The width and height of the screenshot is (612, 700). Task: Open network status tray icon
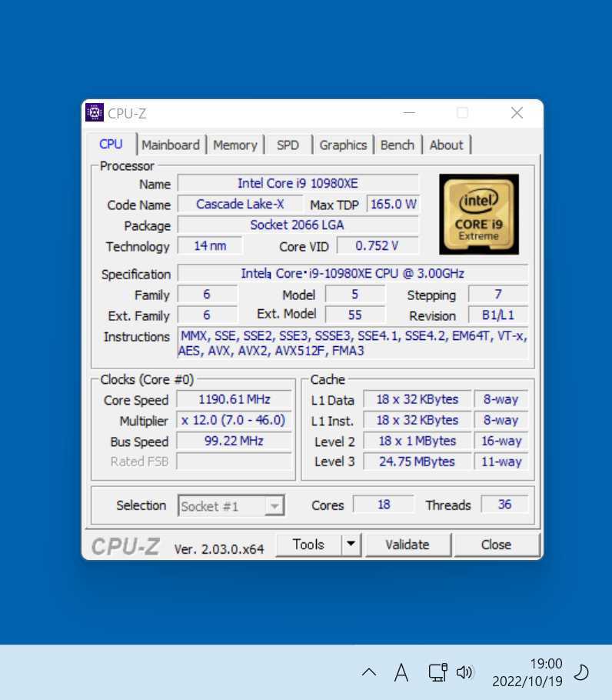437,672
